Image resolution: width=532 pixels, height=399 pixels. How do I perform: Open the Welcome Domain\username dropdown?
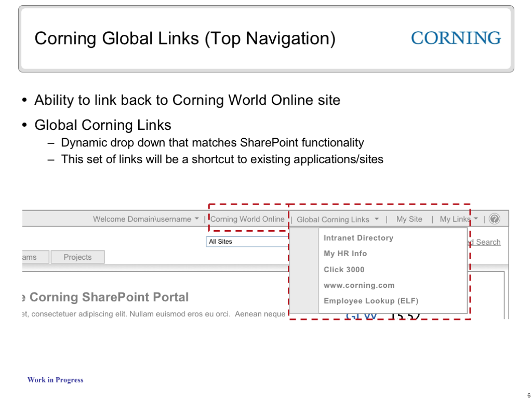tap(146, 219)
